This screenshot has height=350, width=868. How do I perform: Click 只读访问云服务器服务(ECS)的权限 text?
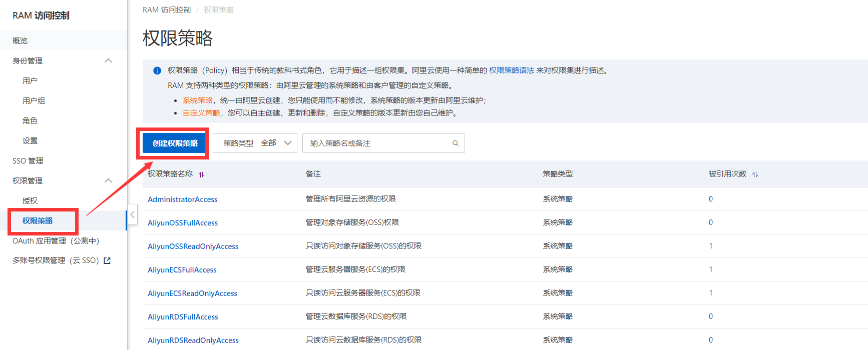click(x=363, y=293)
